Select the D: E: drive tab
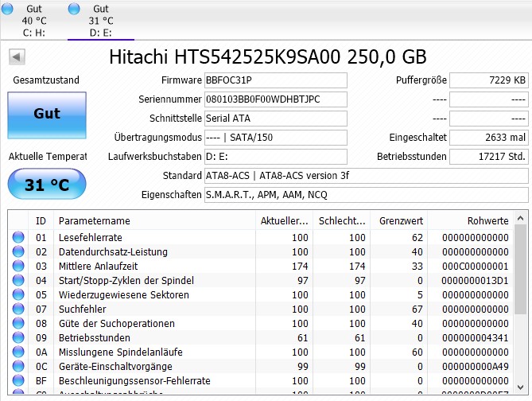532x401 pixels. [101, 21]
